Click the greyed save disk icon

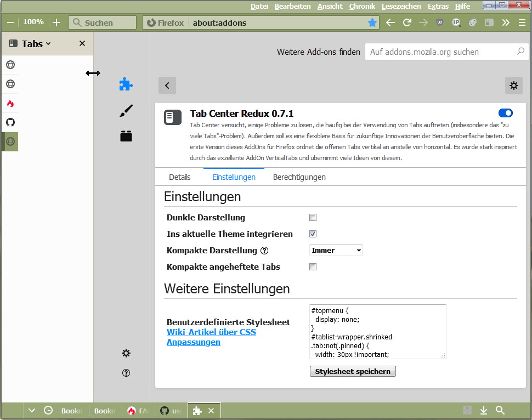467,411
